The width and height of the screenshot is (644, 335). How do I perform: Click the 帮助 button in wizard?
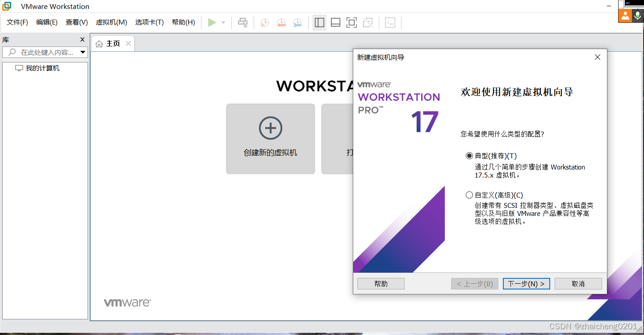(381, 284)
